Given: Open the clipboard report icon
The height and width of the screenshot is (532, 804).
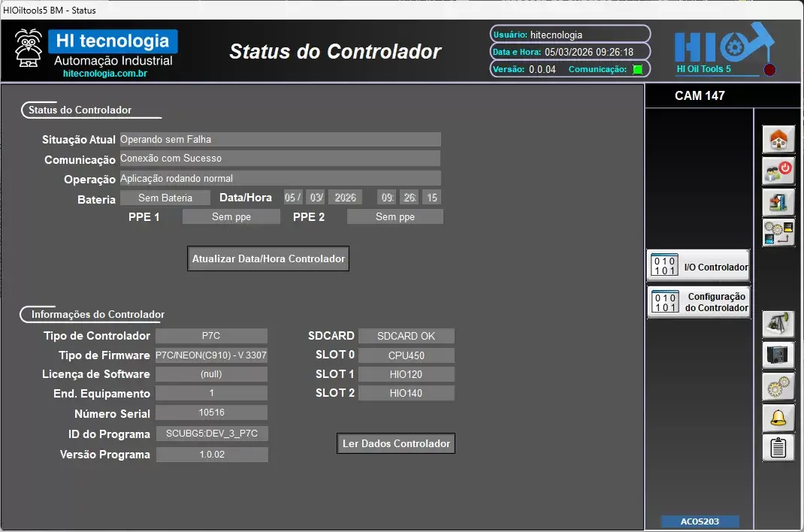Looking at the screenshot, I should click(778, 448).
